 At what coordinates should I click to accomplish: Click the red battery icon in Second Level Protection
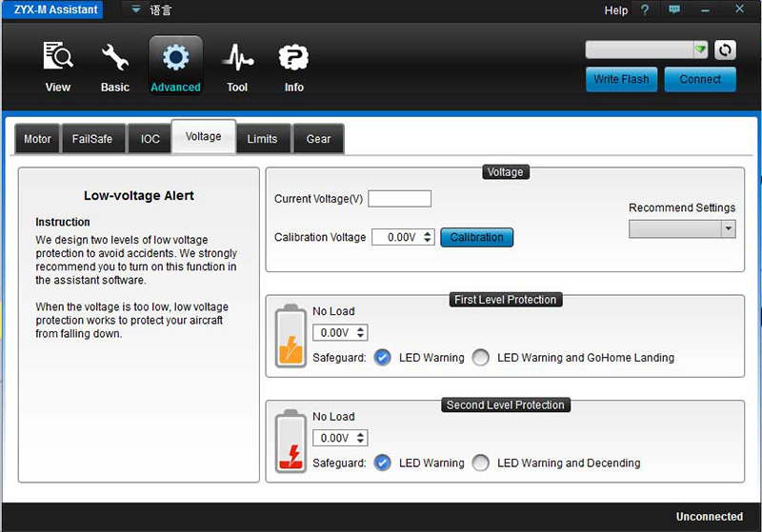(x=291, y=442)
